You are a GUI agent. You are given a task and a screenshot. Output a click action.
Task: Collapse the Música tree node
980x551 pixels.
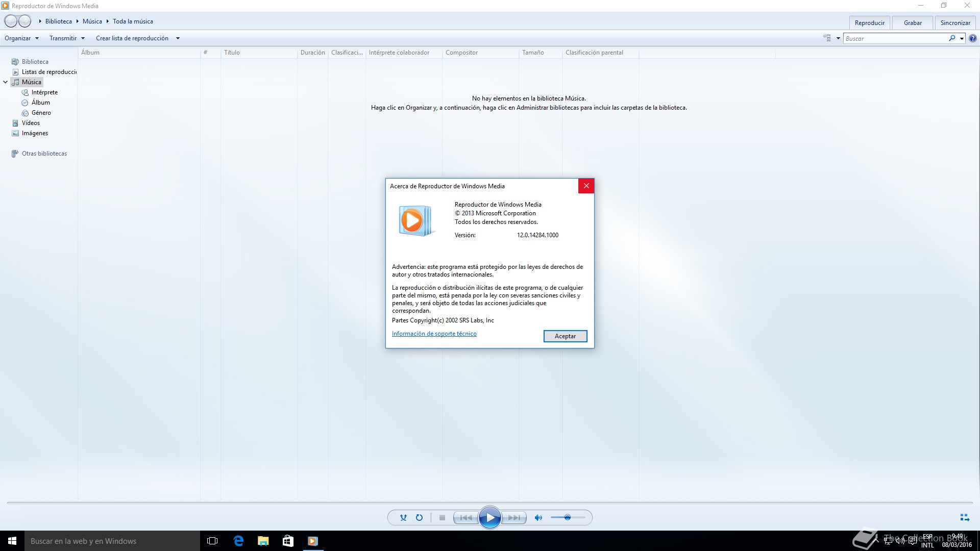coord(6,82)
